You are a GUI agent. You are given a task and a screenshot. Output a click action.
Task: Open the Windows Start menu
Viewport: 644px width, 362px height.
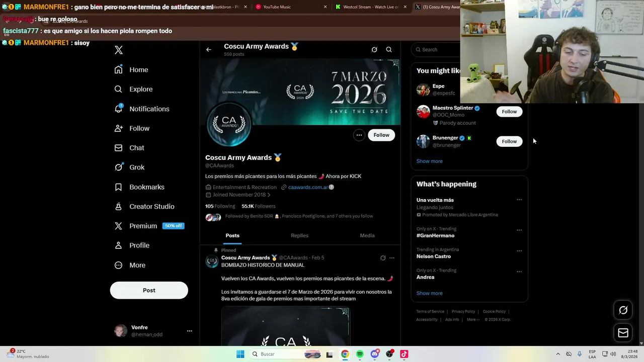click(240, 354)
